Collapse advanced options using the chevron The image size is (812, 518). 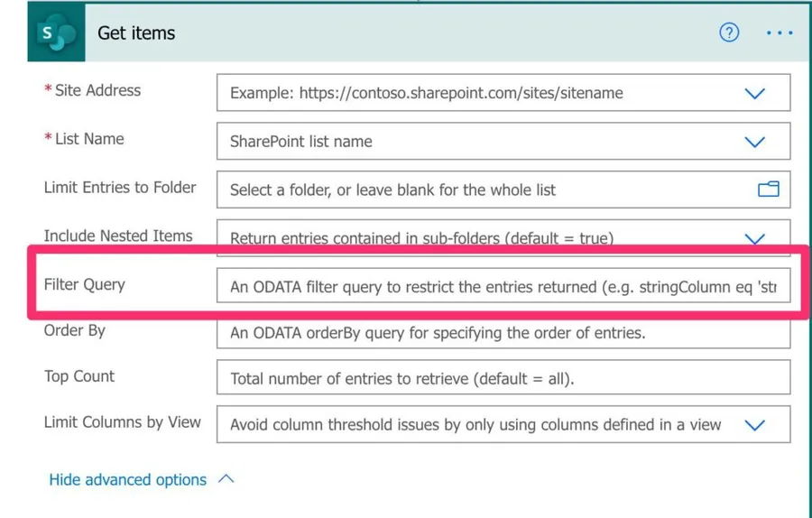pos(226,479)
